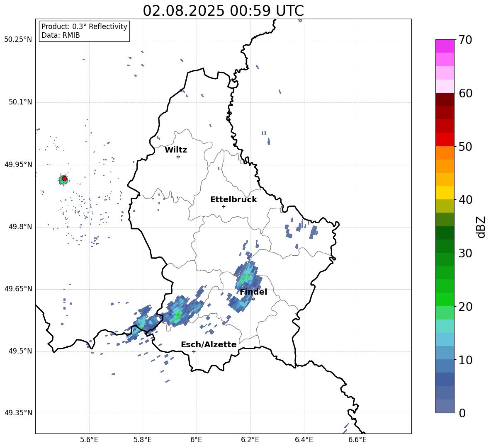Click the Esch/Alzette city label
Screen dimensions: 491x448
pyautogui.click(x=209, y=345)
